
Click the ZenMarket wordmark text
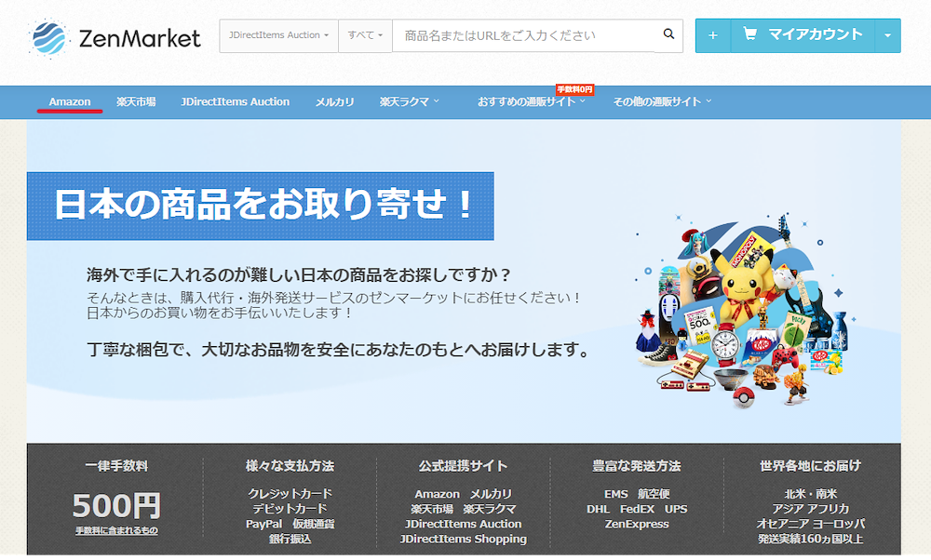click(x=140, y=38)
